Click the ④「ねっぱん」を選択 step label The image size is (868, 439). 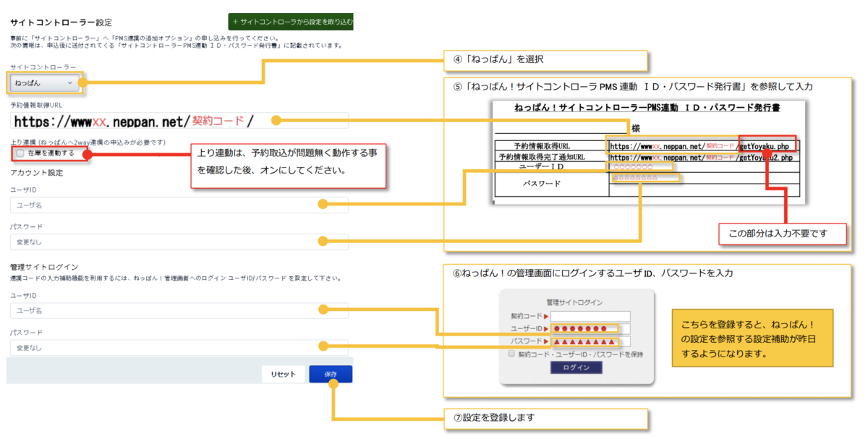click(547, 60)
